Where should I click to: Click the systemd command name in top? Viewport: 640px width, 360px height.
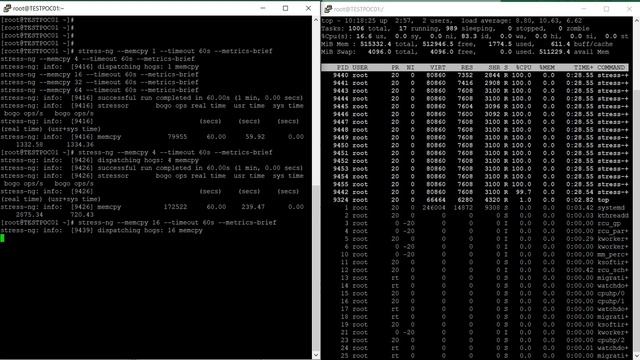tap(611, 208)
